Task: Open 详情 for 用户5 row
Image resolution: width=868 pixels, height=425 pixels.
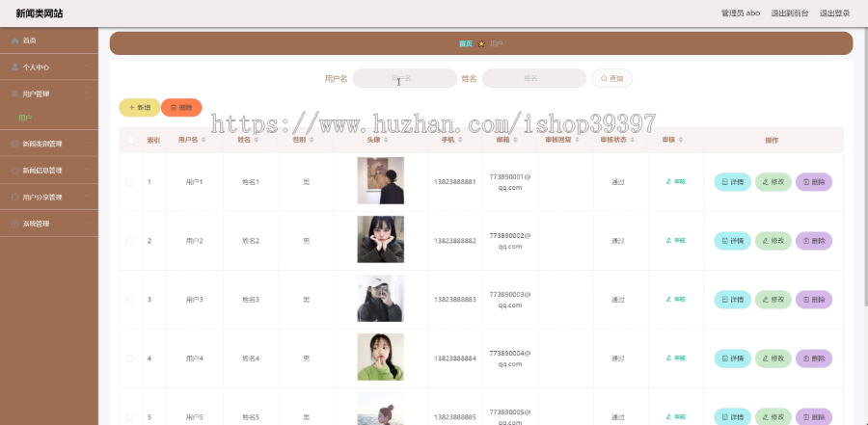Action: [732, 416]
